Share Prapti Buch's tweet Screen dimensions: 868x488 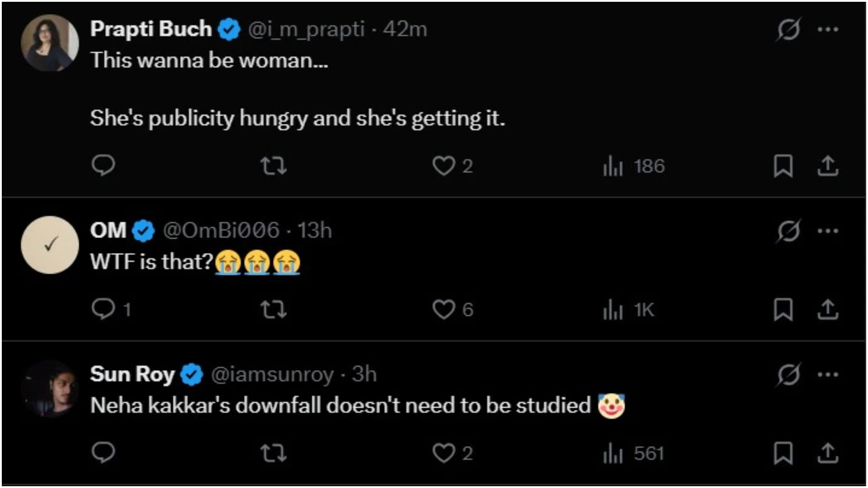click(x=828, y=166)
